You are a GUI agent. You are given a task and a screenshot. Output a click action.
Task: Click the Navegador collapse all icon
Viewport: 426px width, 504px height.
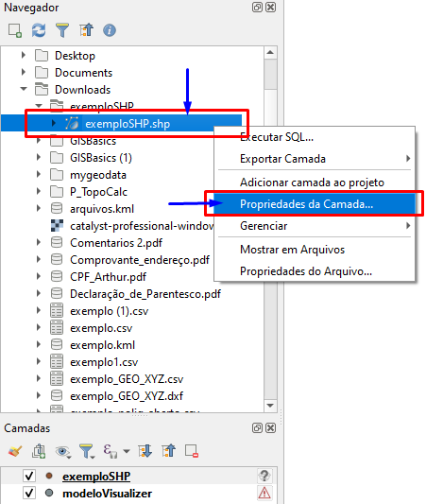[86, 30]
